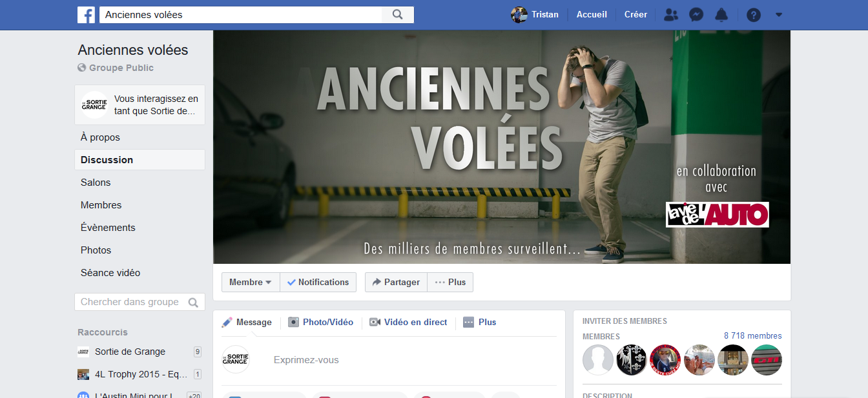Click the Partager button

(x=396, y=283)
